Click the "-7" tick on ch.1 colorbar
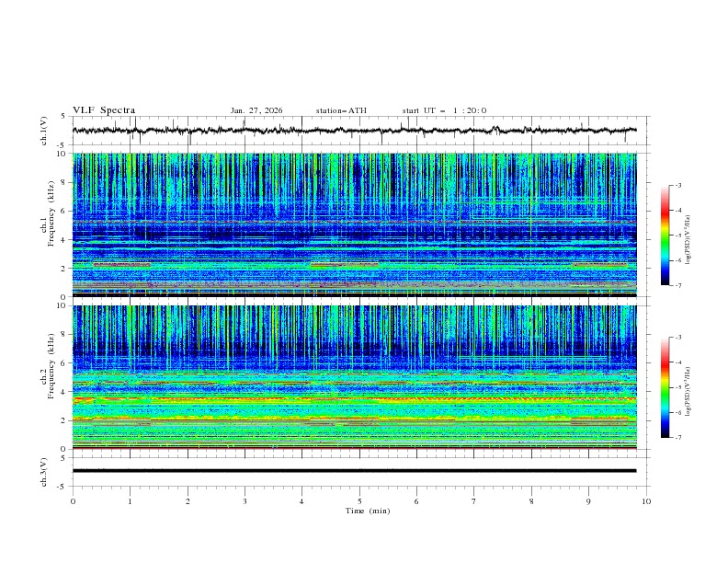The image size is (728, 563). click(678, 286)
